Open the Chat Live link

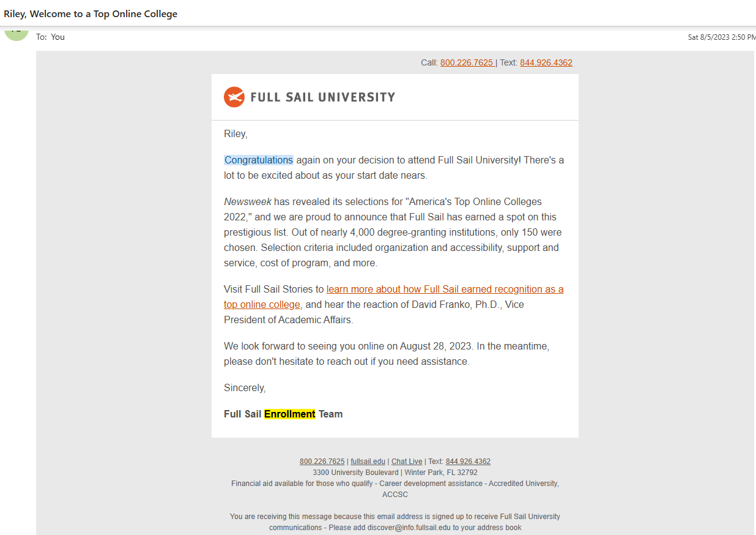pyautogui.click(x=407, y=462)
